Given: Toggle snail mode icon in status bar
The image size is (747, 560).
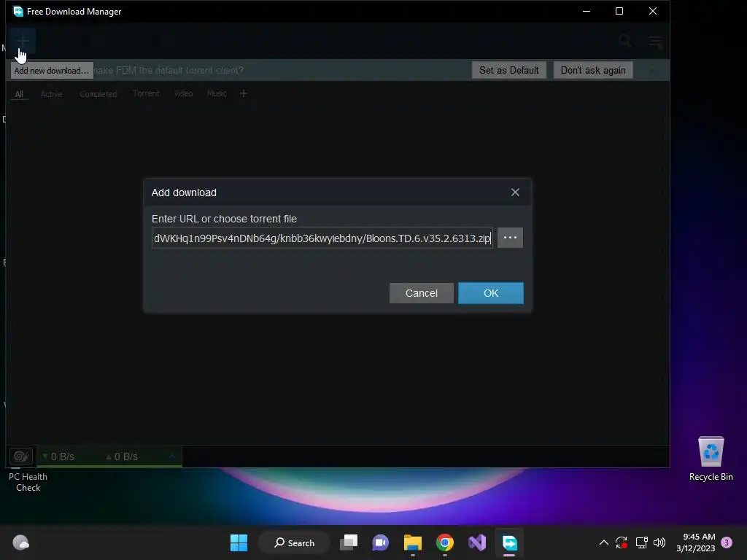Looking at the screenshot, I should point(21,456).
